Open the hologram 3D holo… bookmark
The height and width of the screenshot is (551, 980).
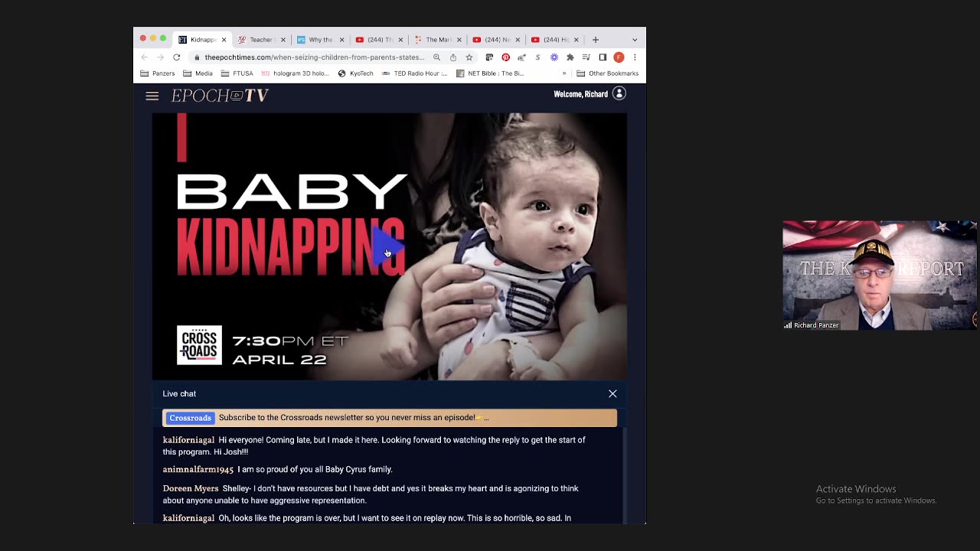[x=296, y=73]
